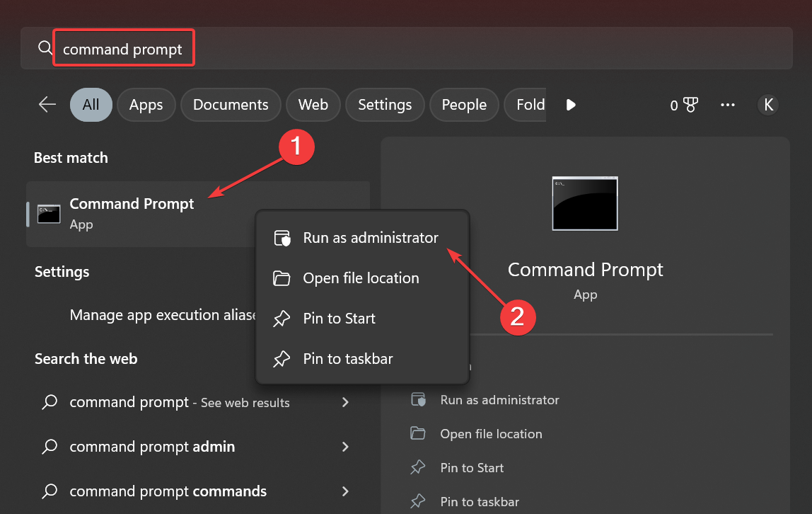This screenshot has height=514, width=812.
Task: Choose Run as administrator in the context menu
Action: coord(362,238)
